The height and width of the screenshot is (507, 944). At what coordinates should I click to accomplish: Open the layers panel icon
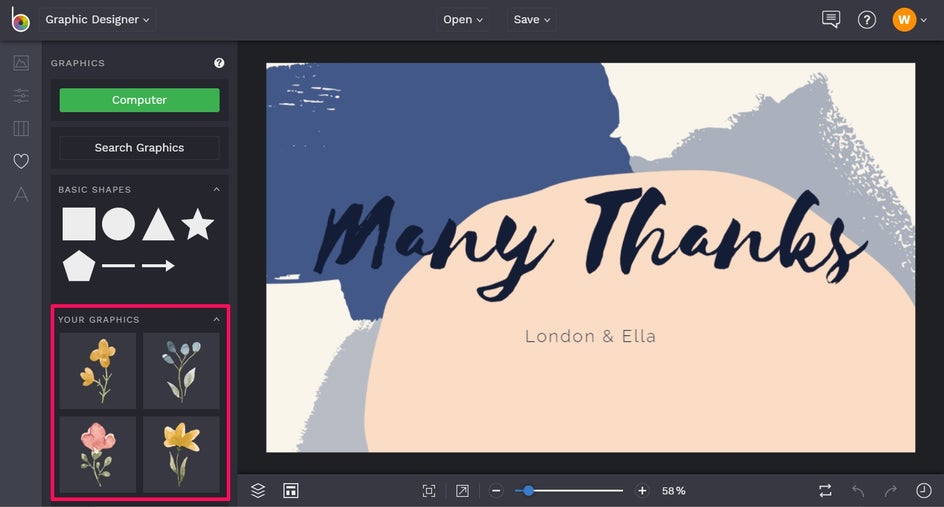[258, 491]
